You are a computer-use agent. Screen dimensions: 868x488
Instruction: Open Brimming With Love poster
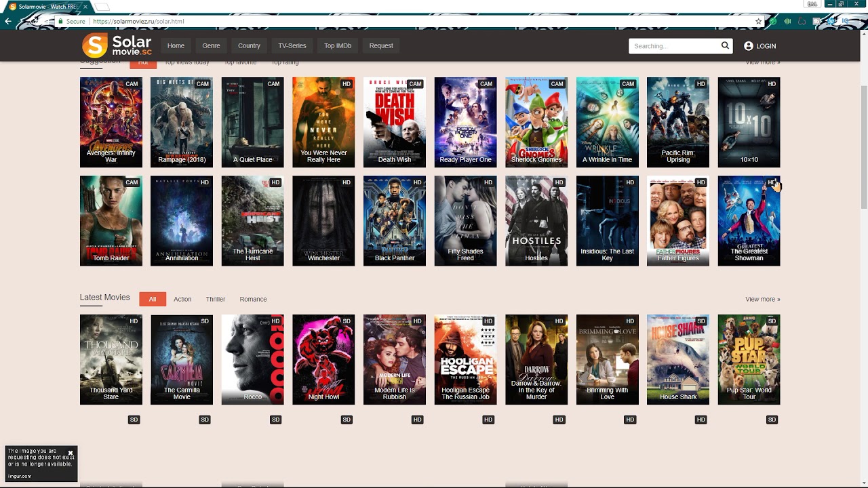tap(608, 359)
